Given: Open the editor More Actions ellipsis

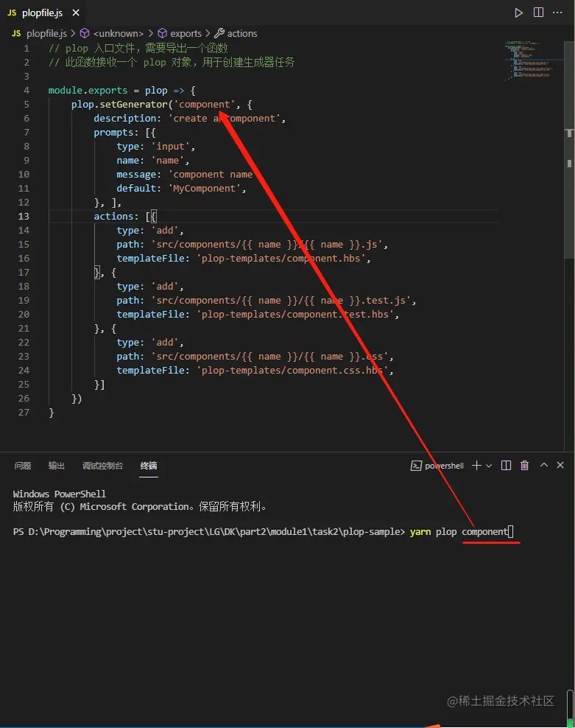Looking at the screenshot, I should click(557, 13).
